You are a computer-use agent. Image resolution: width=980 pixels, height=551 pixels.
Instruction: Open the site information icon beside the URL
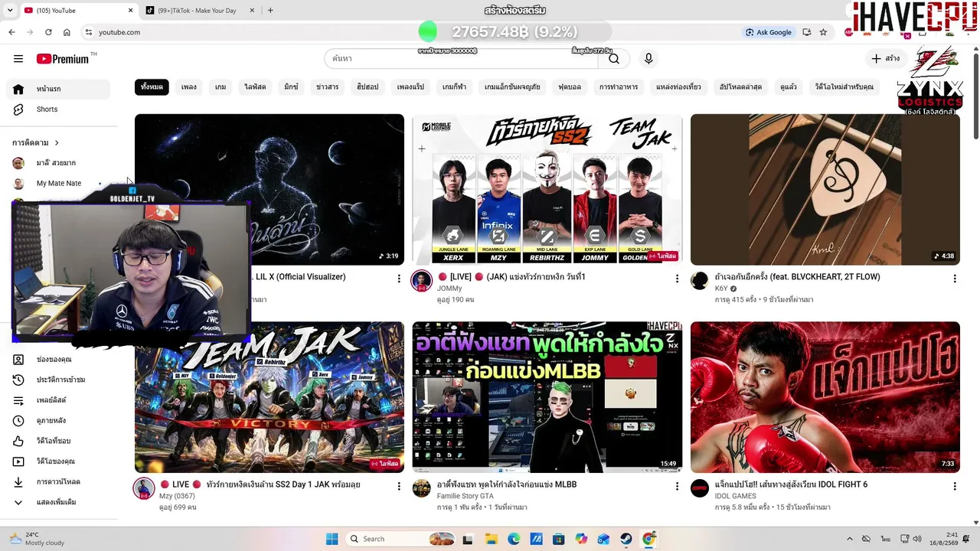pyautogui.click(x=89, y=32)
